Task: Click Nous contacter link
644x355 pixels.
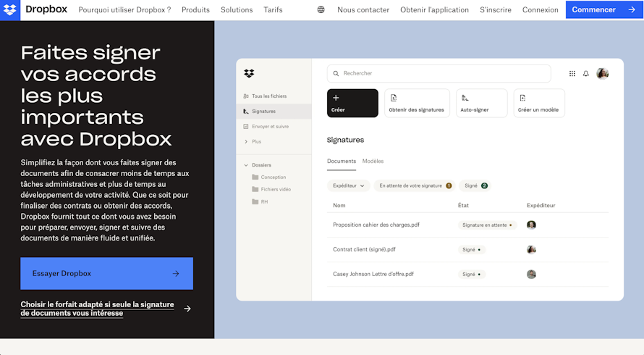Action: click(x=363, y=9)
